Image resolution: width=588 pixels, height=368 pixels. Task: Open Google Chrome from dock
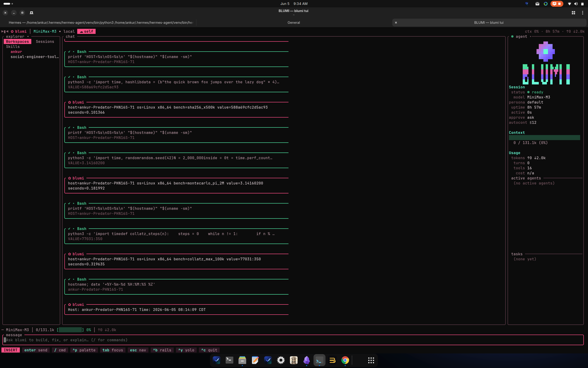[345, 360]
